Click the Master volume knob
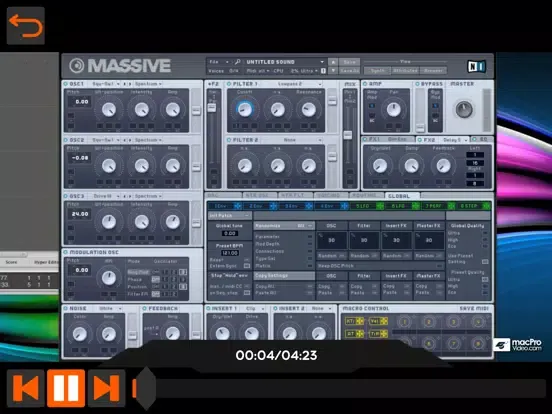The height and width of the screenshot is (414, 552). tap(464, 109)
